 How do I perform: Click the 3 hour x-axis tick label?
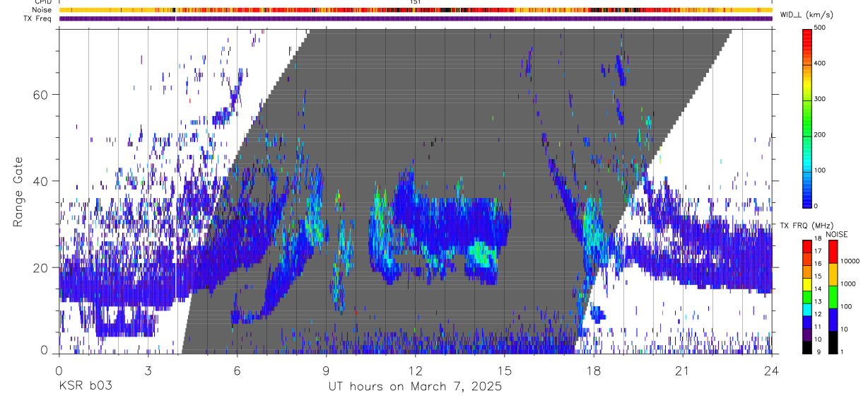tap(148, 371)
